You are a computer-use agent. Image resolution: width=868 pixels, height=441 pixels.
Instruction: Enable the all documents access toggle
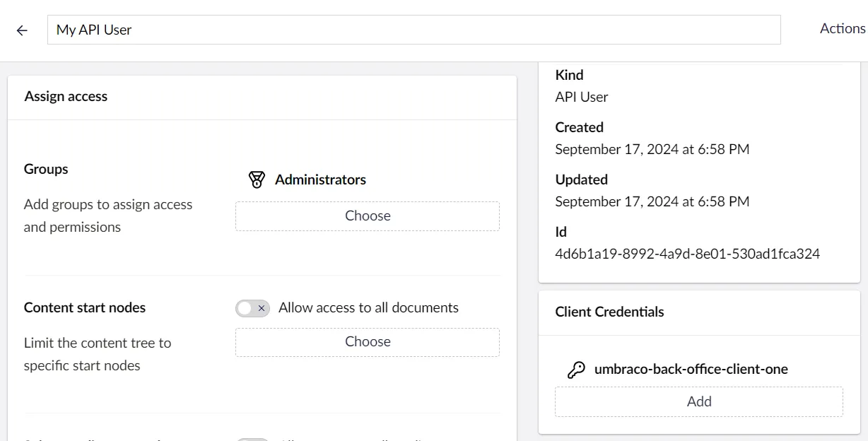252,308
